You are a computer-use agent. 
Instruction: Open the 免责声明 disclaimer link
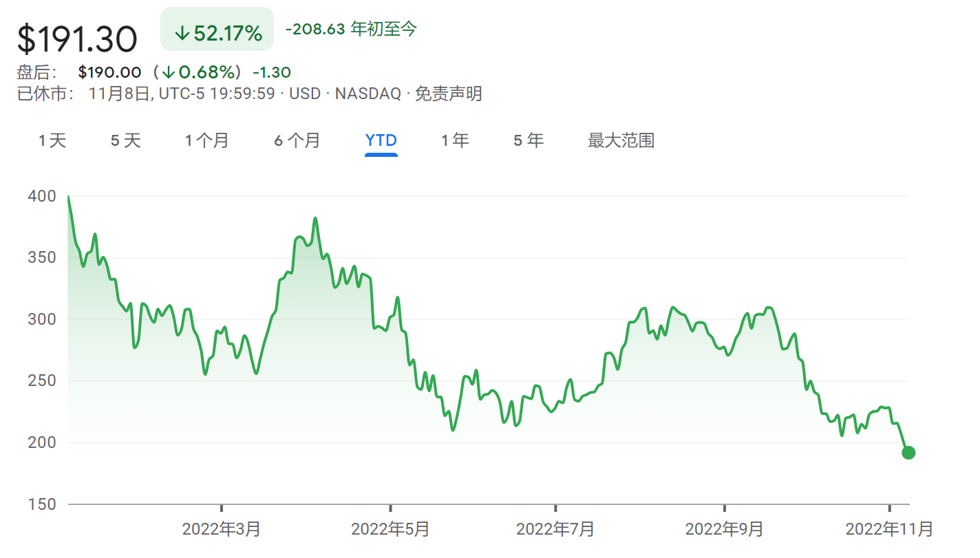448,94
